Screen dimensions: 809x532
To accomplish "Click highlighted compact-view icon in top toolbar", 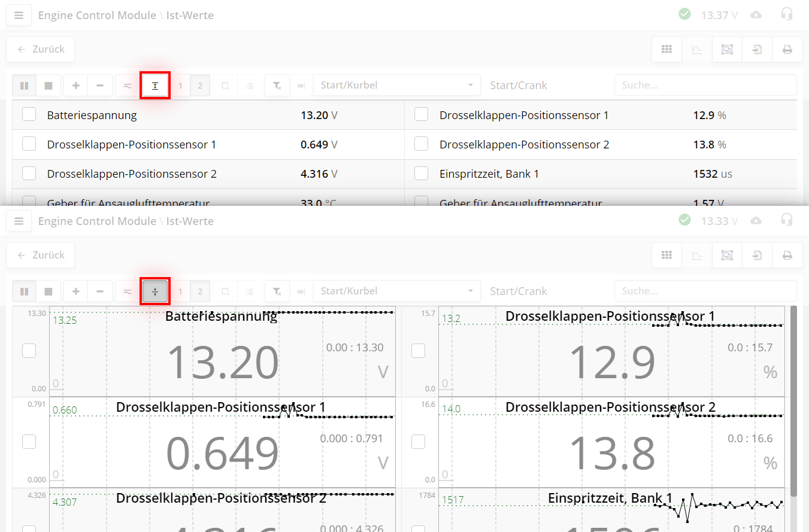I will click(155, 86).
